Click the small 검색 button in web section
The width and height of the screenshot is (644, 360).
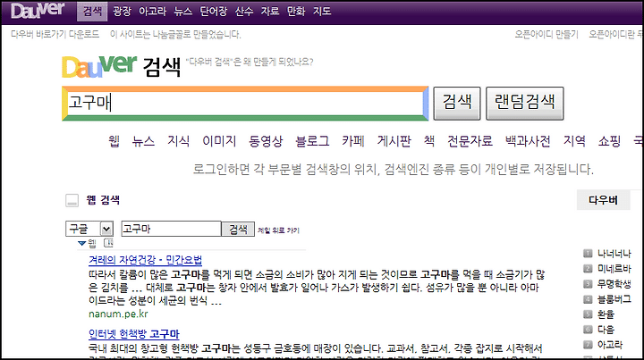tap(238, 229)
